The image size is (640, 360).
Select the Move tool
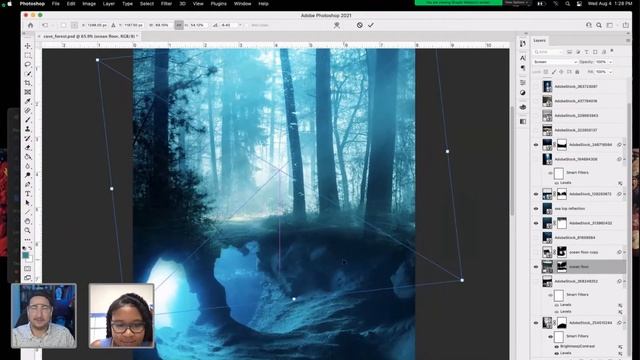click(28, 46)
